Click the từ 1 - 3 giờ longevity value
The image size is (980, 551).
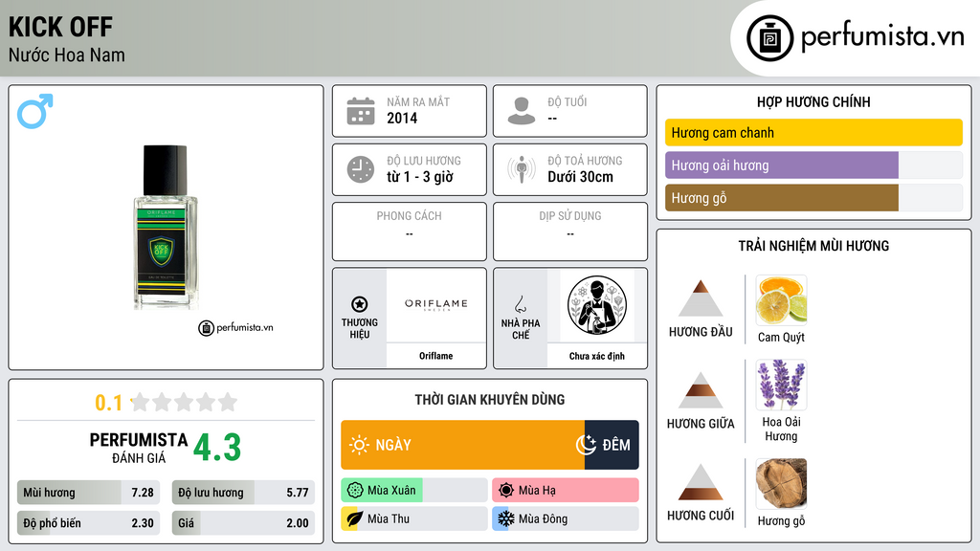420,177
